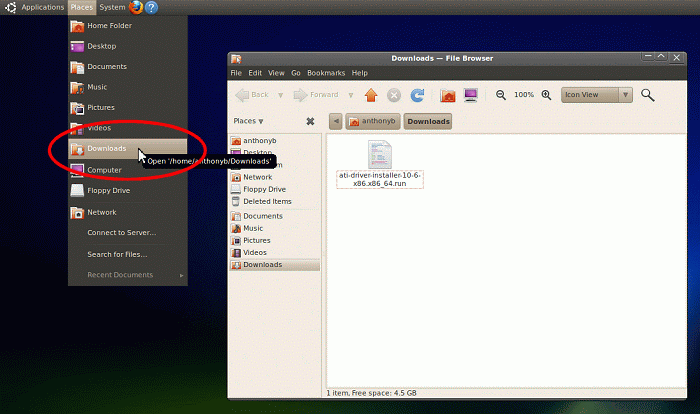Click the 100% zoom level label
700x414 pixels.
click(524, 95)
